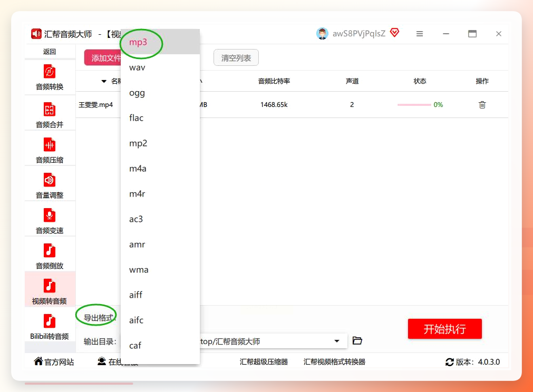
Task: Choose wav in format dropdown
Action: [x=160, y=67]
